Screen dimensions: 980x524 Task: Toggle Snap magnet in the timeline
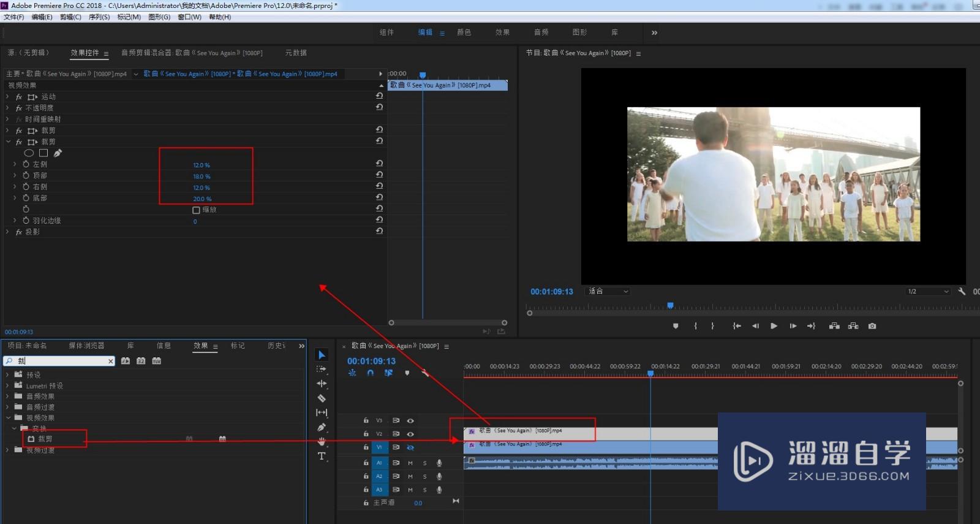tap(370, 373)
